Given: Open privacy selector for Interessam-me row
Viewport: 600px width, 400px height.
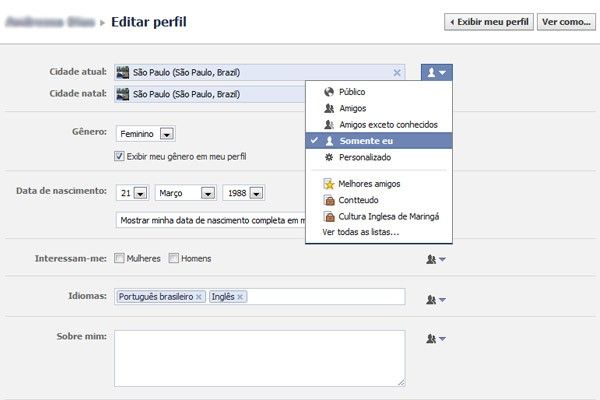Looking at the screenshot, I should click(436, 260).
